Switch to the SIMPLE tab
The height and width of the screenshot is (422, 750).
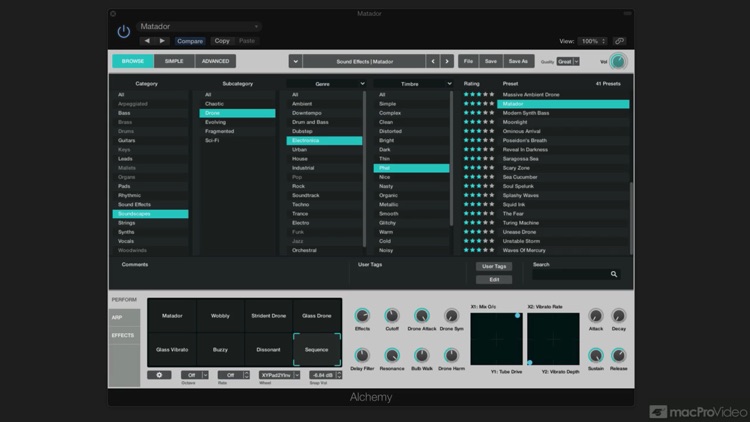pyautogui.click(x=174, y=61)
